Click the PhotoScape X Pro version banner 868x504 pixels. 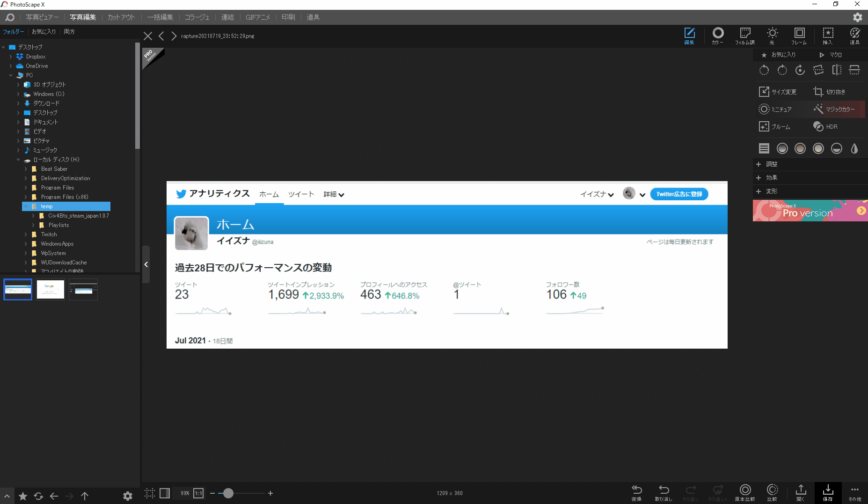click(810, 211)
